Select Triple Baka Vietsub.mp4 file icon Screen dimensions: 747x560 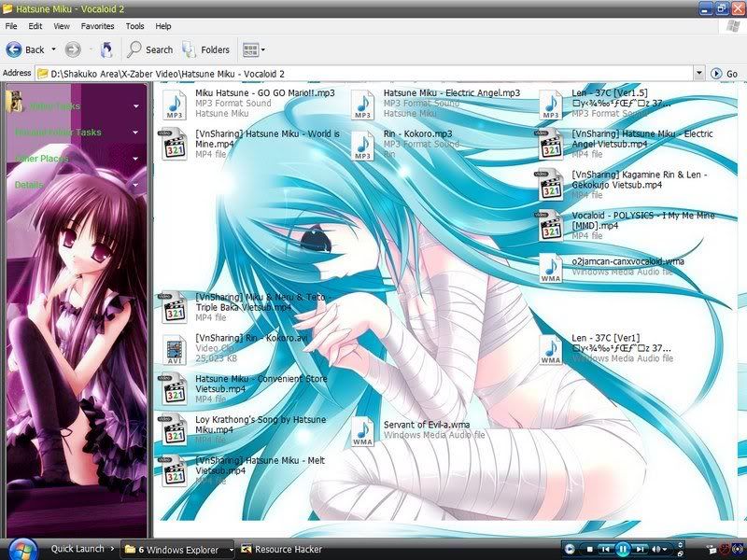[175, 308]
